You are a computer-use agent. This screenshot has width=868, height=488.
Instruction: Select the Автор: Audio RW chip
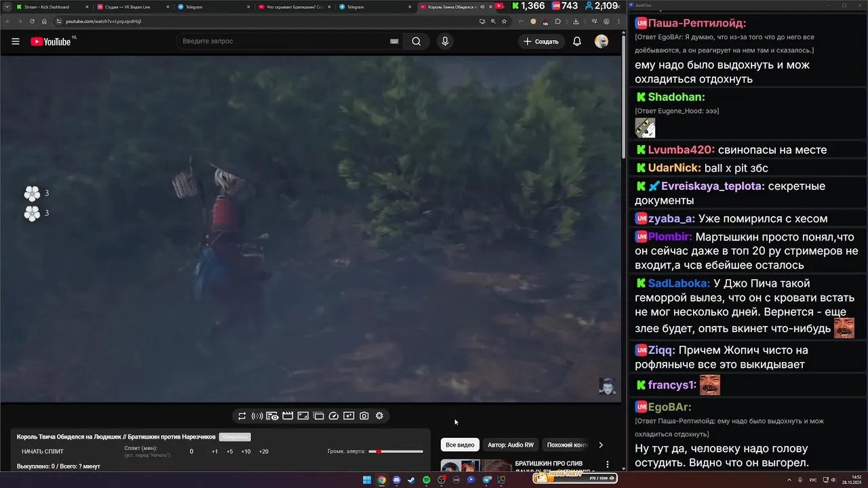pos(511,445)
